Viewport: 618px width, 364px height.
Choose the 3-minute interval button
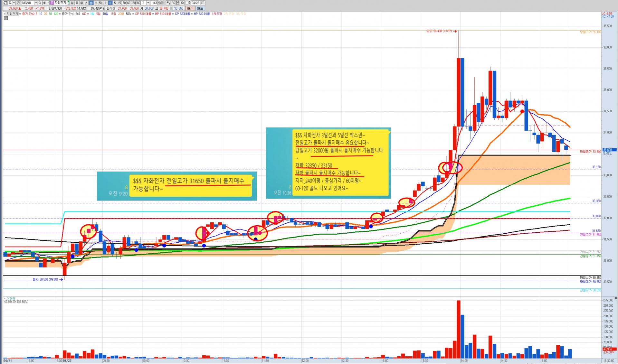click(x=110, y=3)
